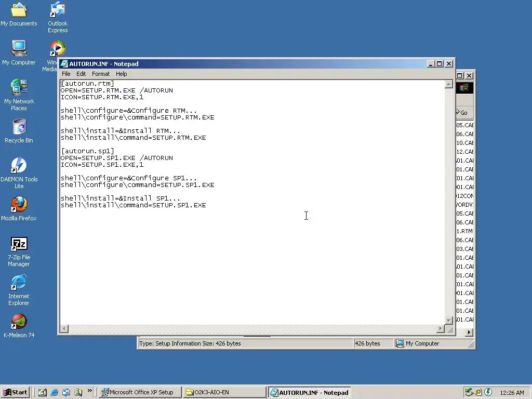Screen dimensions: 532x399
Task: Click the DAEMON Tools tray icon
Action: point(488,392)
